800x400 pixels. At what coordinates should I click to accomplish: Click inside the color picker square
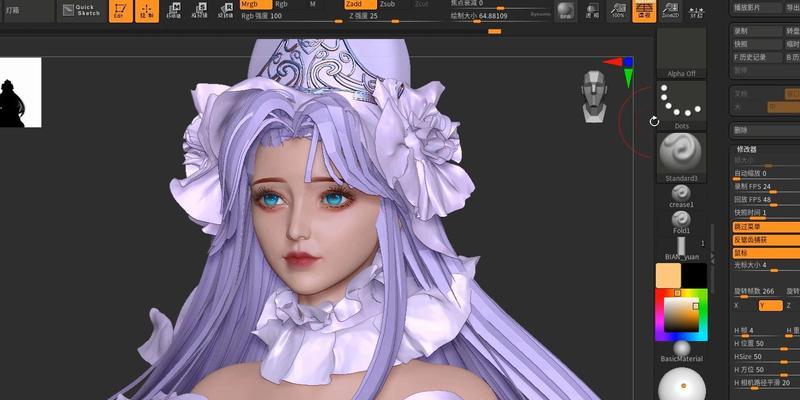pyautogui.click(x=681, y=315)
